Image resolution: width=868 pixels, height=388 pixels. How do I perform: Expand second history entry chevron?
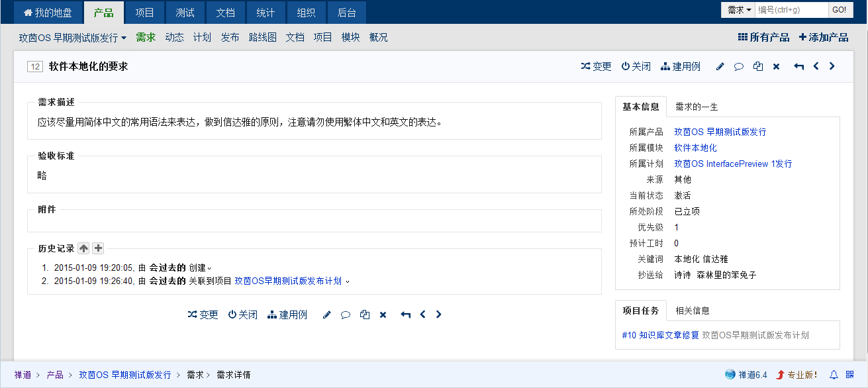pyautogui.click(x=347, y=281)
